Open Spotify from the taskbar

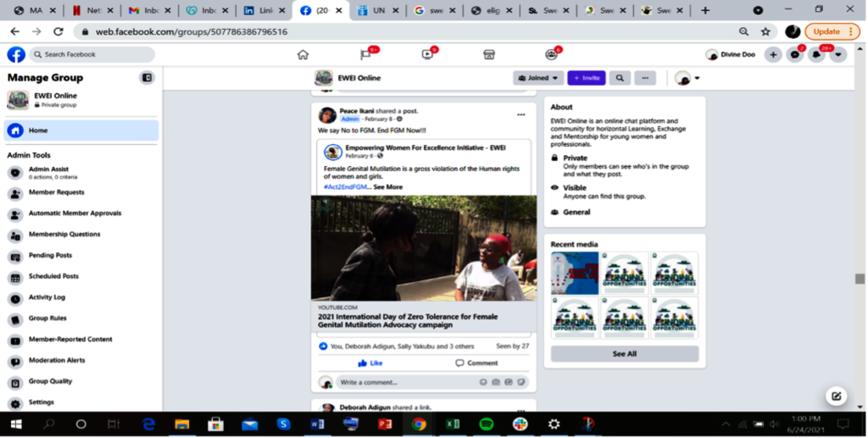487,424
